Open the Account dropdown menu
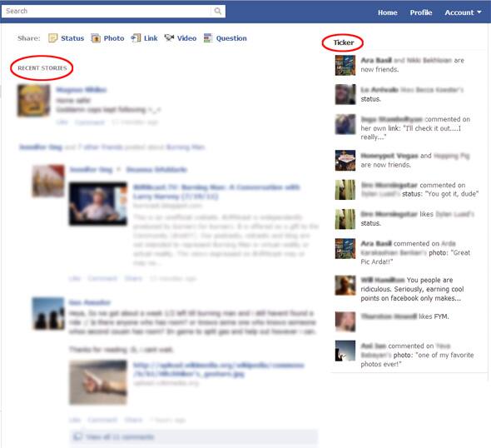Screen dimensions: 491x448 pos(463,12)
